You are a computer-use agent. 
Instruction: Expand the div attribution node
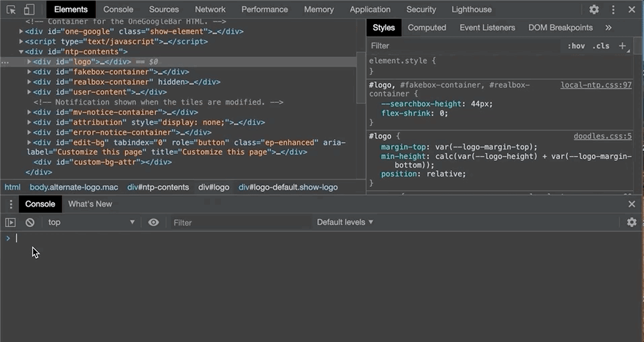pyautogui.click(x=29, y=122)
